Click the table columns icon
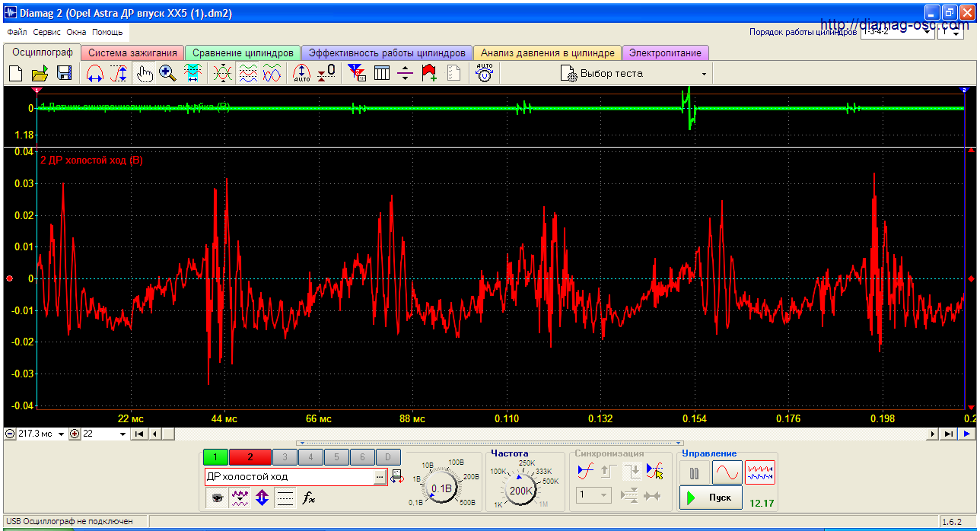 pos(381,74)
